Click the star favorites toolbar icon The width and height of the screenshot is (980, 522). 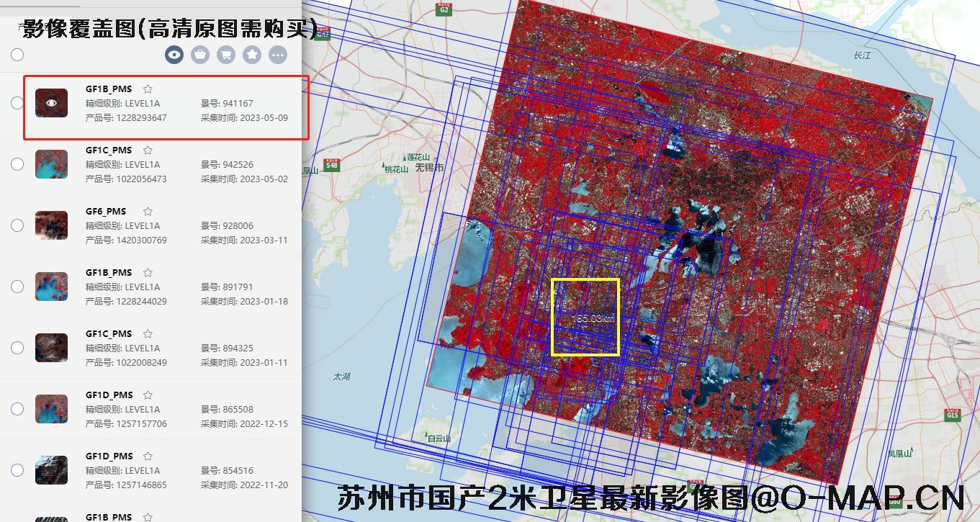click(x=252, y=55)
